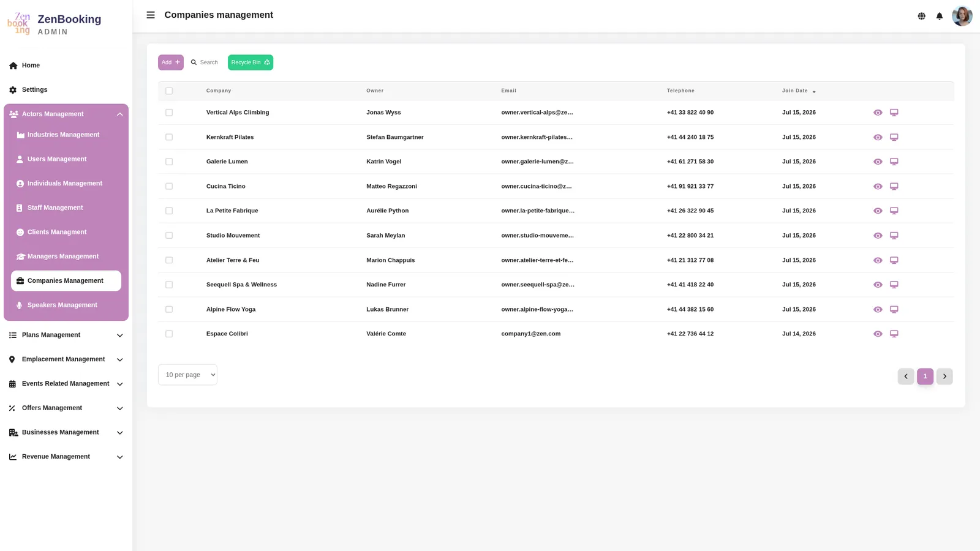This screenshot has height=551, width=980.
Task: Open the Recycle Bin
Action: (x=251, y=62)
